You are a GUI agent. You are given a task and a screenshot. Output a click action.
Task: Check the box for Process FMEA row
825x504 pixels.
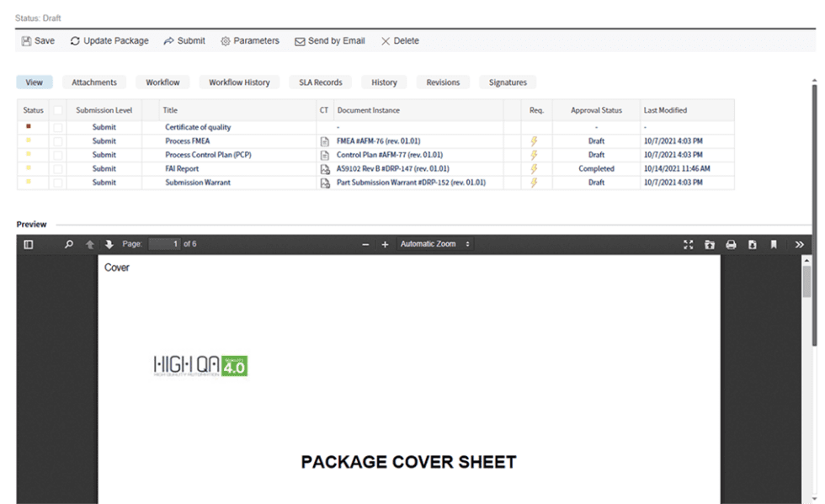coord(58,141)
